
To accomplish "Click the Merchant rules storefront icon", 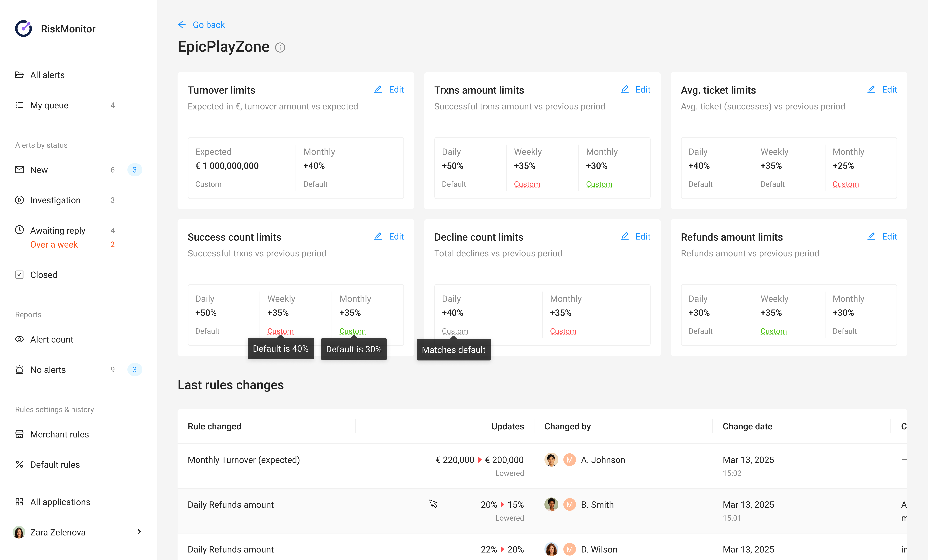I will tap(19, 434).
